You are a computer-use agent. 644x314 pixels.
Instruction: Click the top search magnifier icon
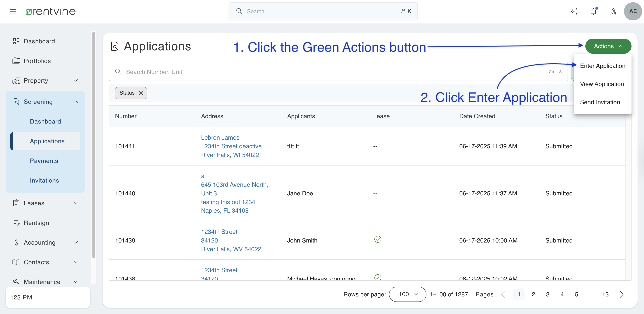point(239,11)
